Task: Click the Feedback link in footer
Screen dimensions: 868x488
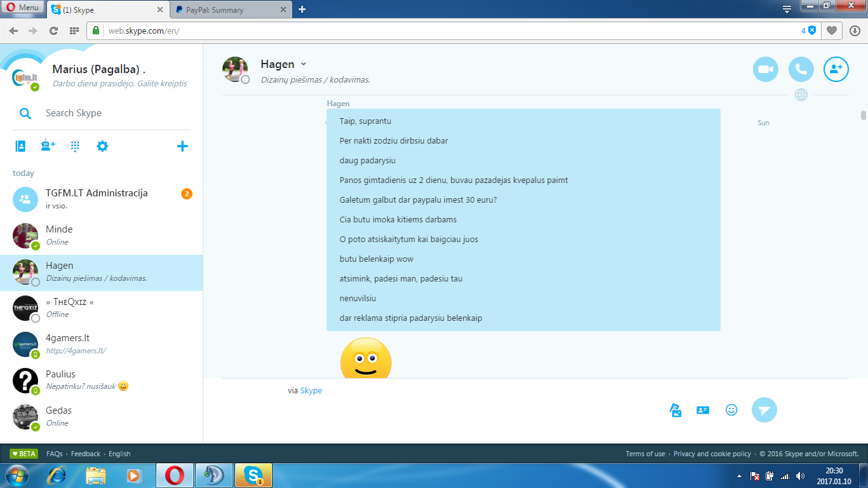Action: click(x=86, y=454)
